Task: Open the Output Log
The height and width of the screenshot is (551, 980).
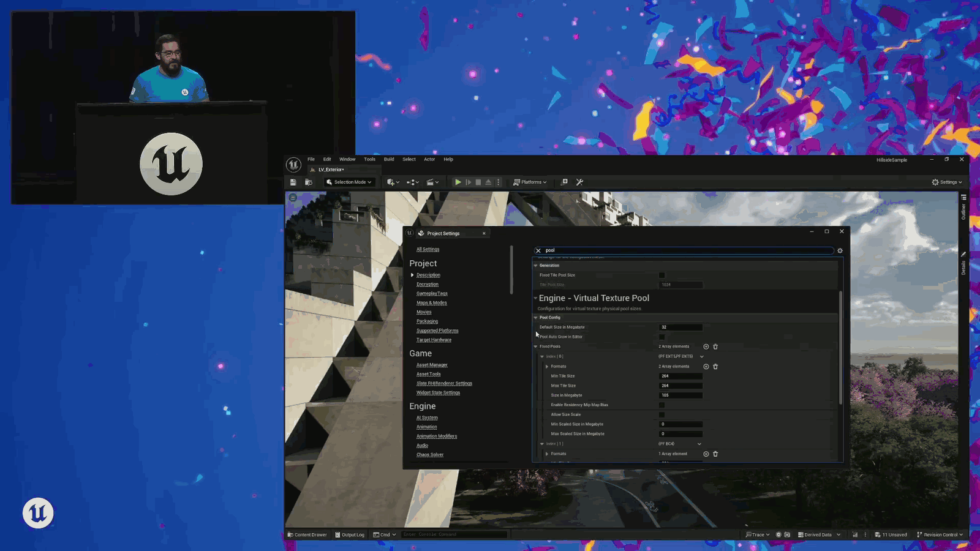Action: pyautogui.click(x=350, y=534)
